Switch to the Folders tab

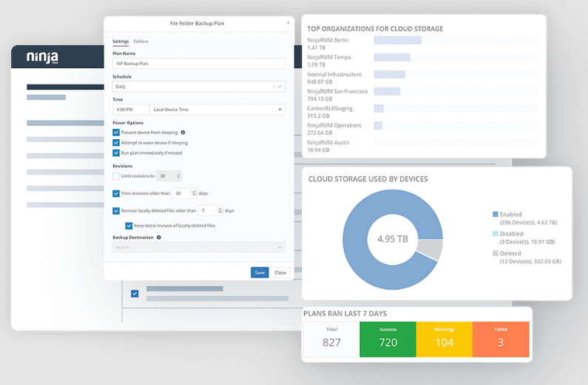(141, 41)
